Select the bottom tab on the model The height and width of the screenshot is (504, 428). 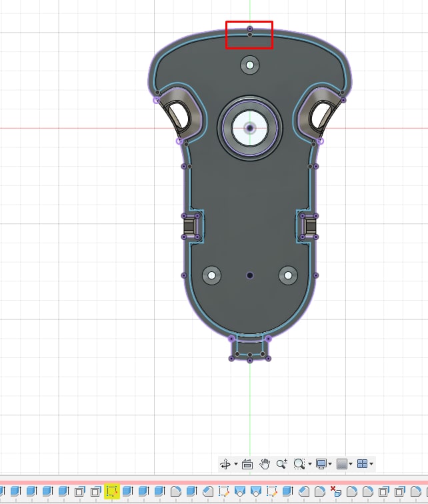pyautogui.click(x=249, y=348)
